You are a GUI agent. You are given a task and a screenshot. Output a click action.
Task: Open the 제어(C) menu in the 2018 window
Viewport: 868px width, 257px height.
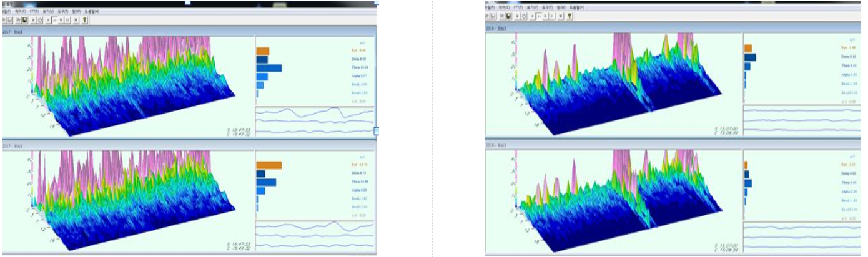click(505, 7)
